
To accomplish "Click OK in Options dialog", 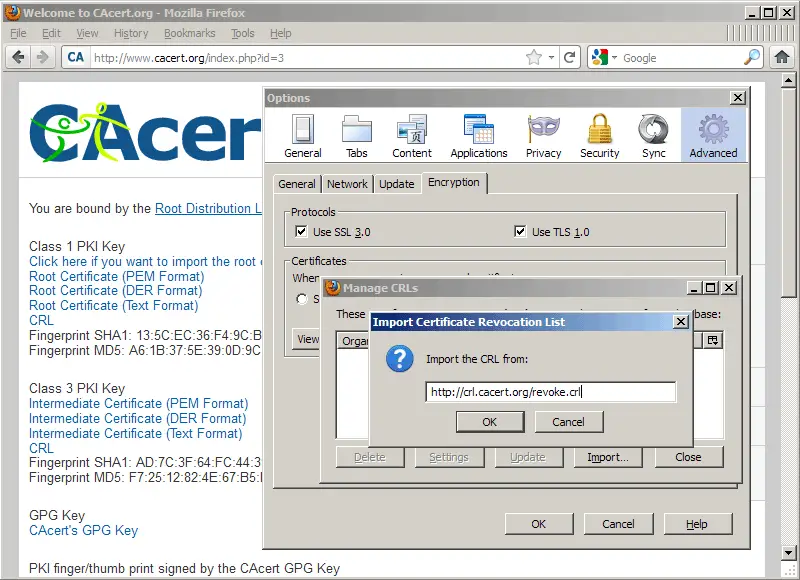I will (x=539, y=524).
